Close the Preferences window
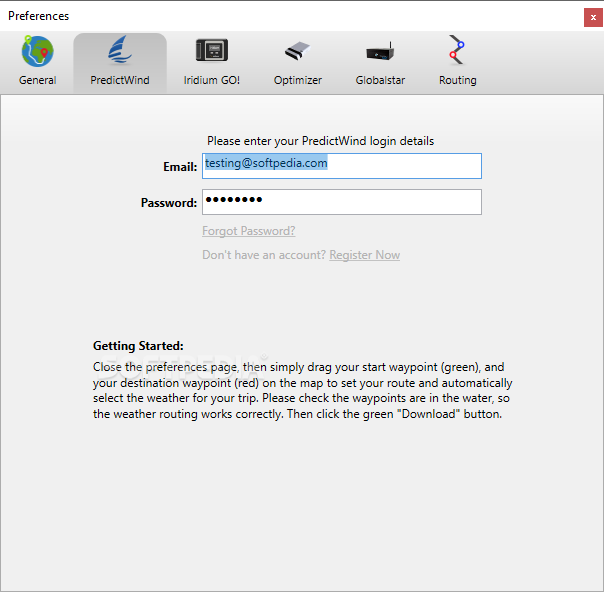The height and width of the screenshot is (592, 604). coord(593,18)
